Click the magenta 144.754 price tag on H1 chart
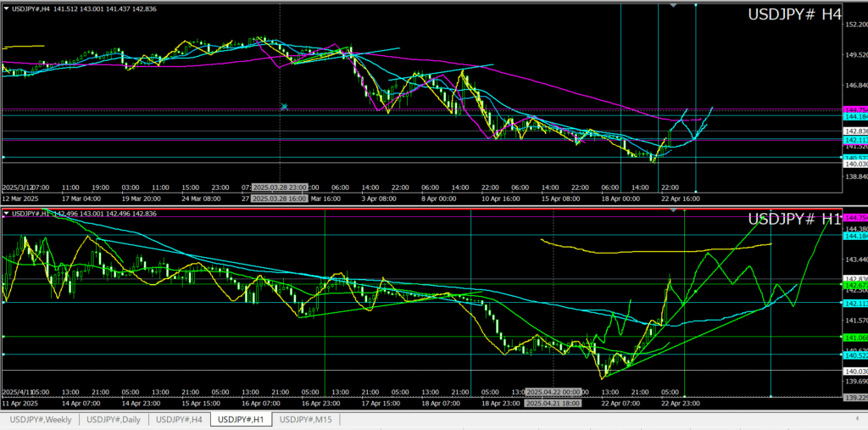Viewport: 868px width, 430px height. (x=854, y=217)
